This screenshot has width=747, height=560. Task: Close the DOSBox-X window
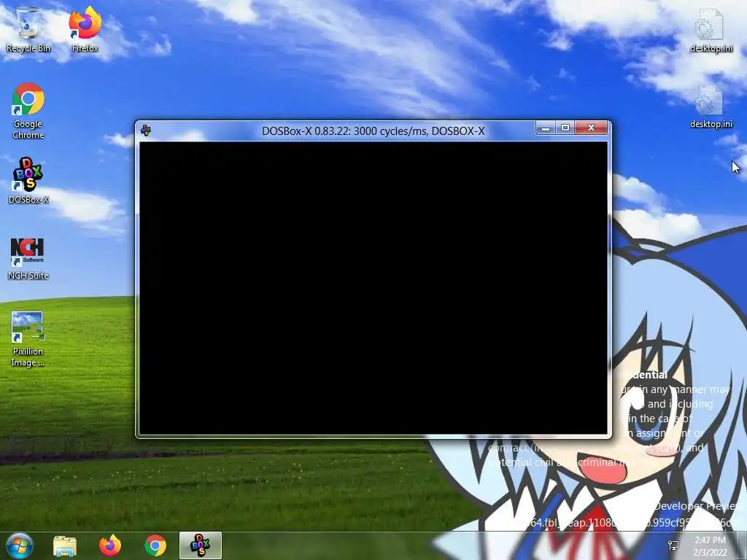(x=591, y=128)
